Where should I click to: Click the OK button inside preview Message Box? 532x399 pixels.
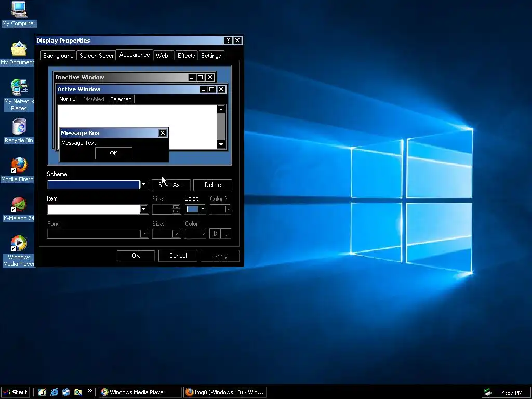click(114, 153)
